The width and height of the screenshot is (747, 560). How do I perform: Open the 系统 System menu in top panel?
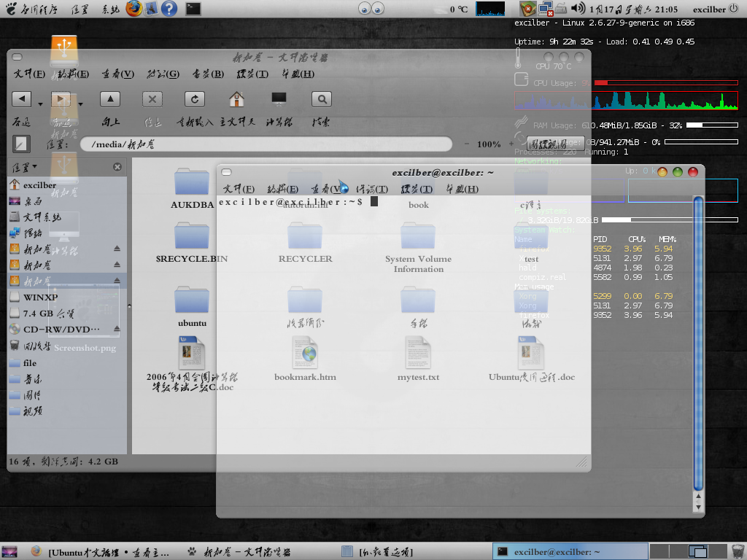111,9
